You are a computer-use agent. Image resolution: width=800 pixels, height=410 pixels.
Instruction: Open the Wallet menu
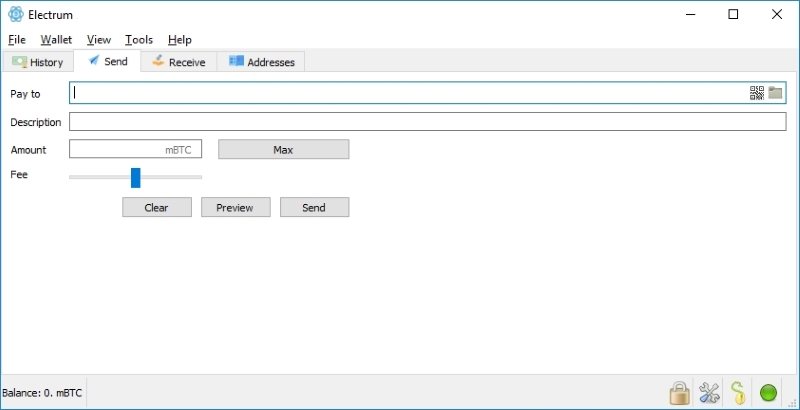click(56, 40)
